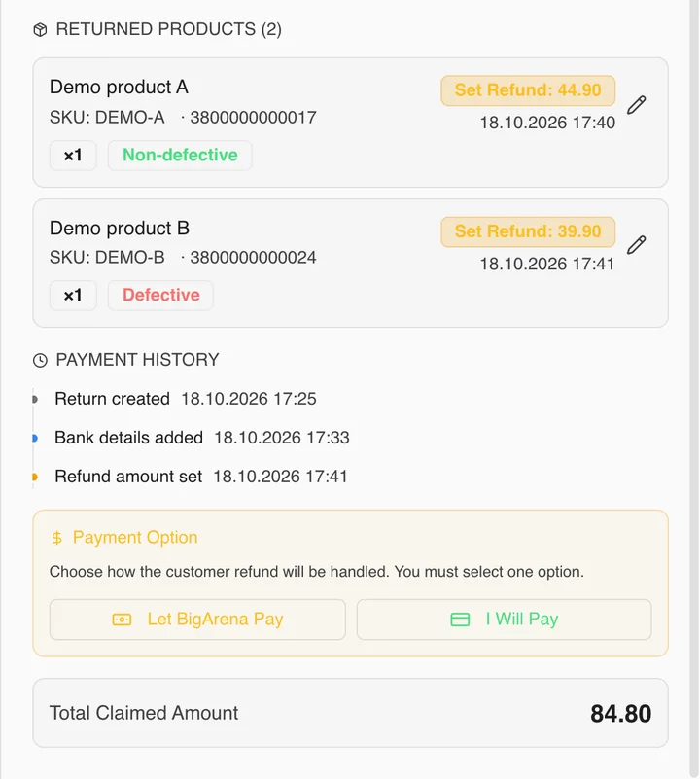700x779 pixels.
Task: Click the x1 quantity chip of product B
Action: 73,296
